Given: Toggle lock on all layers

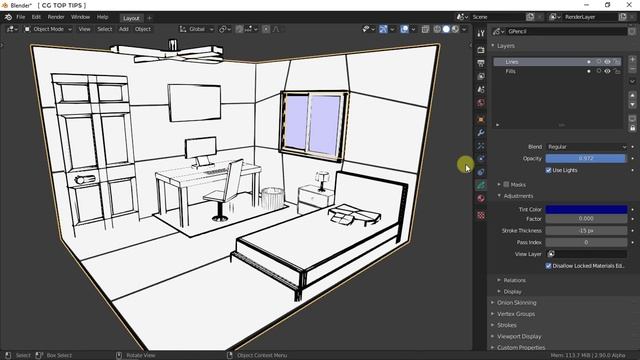Looking at the screenshot, I should click(x=632, y=128).
